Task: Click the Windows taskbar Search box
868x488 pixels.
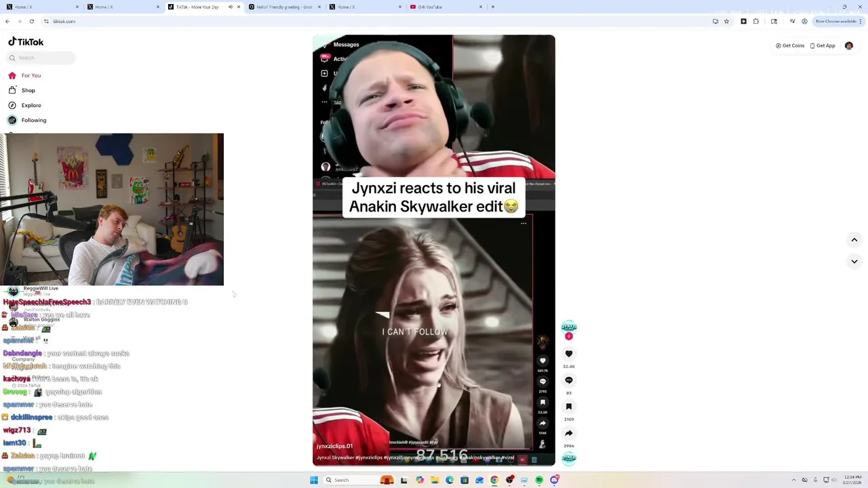Action: [359, 480]
